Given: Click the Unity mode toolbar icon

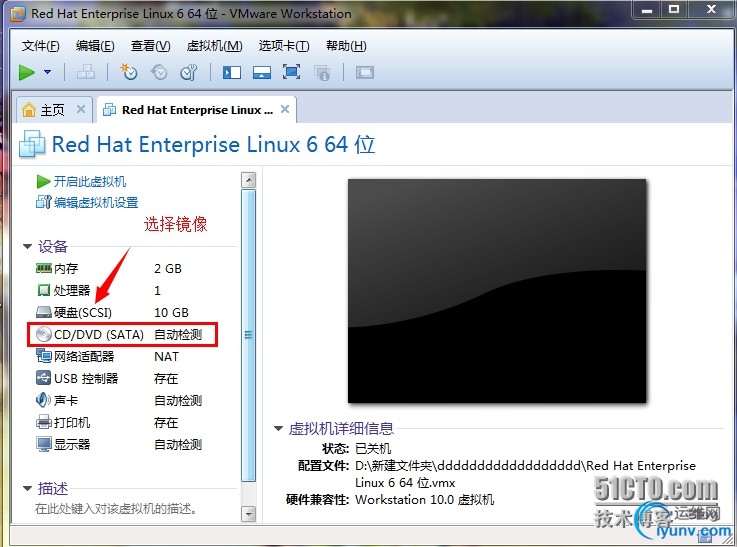Looking at the screenshot, I should (x=322, y=73).
